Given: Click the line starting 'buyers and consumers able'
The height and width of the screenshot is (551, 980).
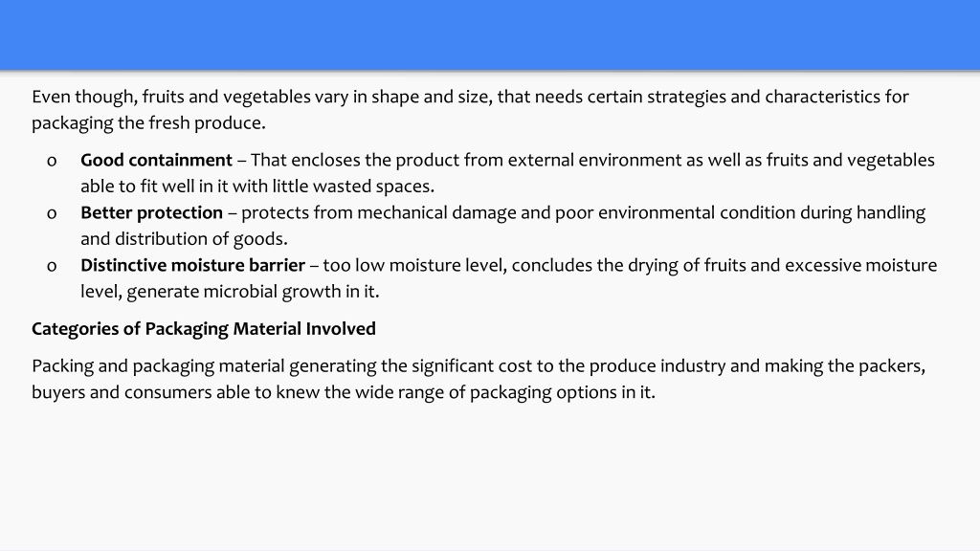Looking at the screenshot, I should pyautogui.click(x=344, y=392).
